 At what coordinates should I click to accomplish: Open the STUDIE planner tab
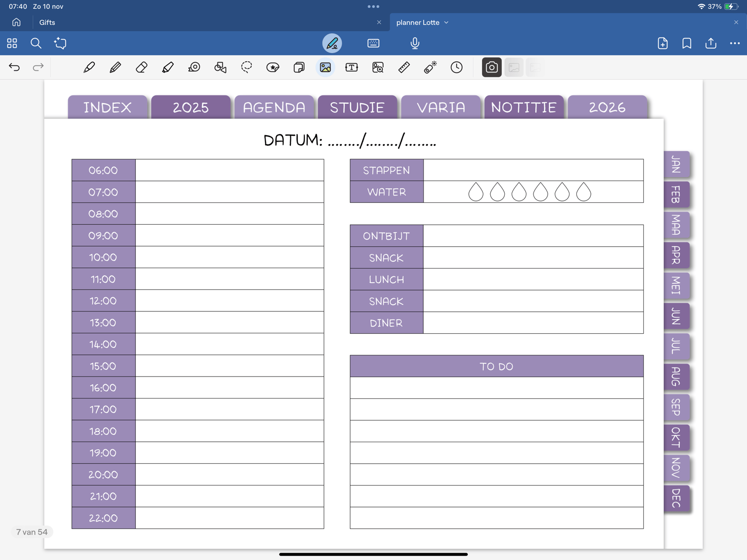(x=357, y=107)
